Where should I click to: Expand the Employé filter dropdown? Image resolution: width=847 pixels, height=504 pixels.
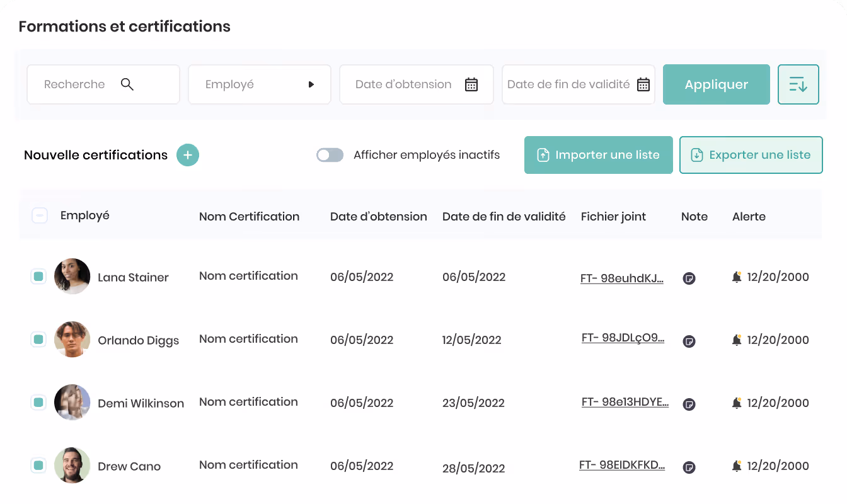(x=260, y=84)
